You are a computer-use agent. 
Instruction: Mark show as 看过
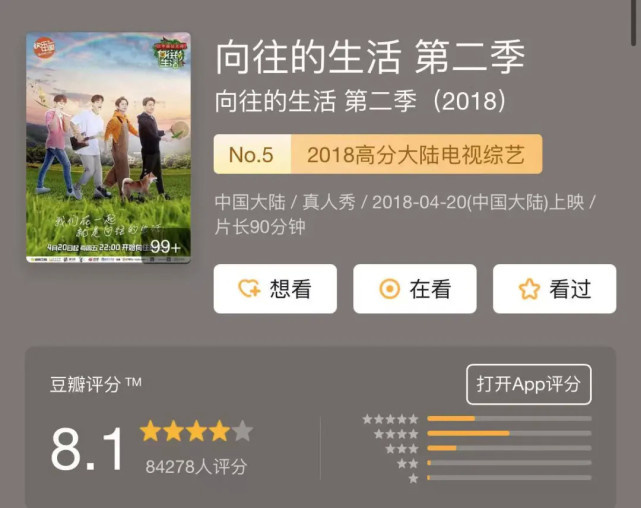click(x=555, y=289)
